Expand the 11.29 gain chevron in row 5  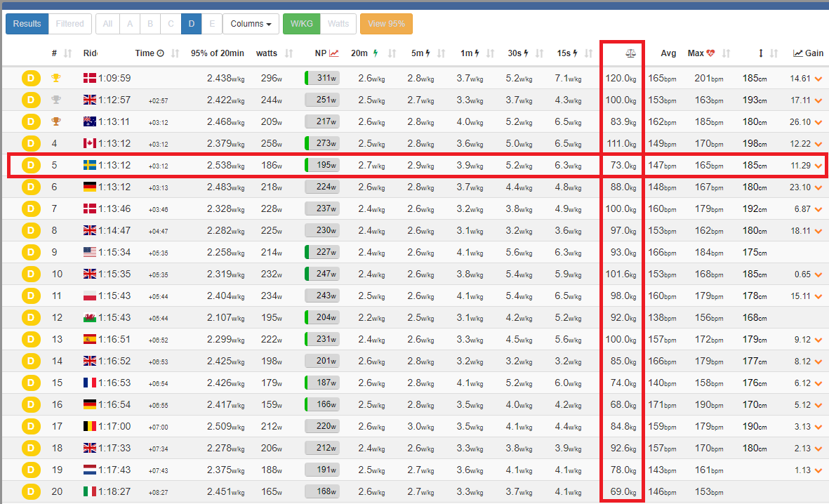coord(818,166)
